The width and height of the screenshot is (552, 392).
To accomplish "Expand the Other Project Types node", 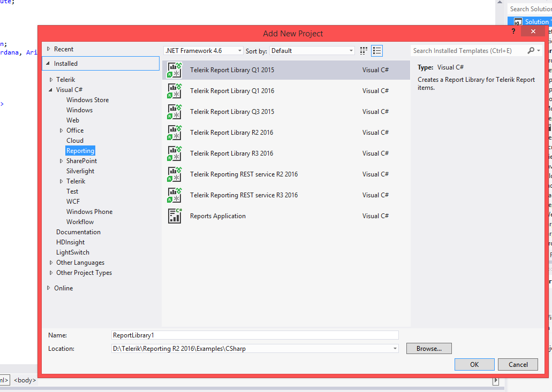I will point(51,273).
